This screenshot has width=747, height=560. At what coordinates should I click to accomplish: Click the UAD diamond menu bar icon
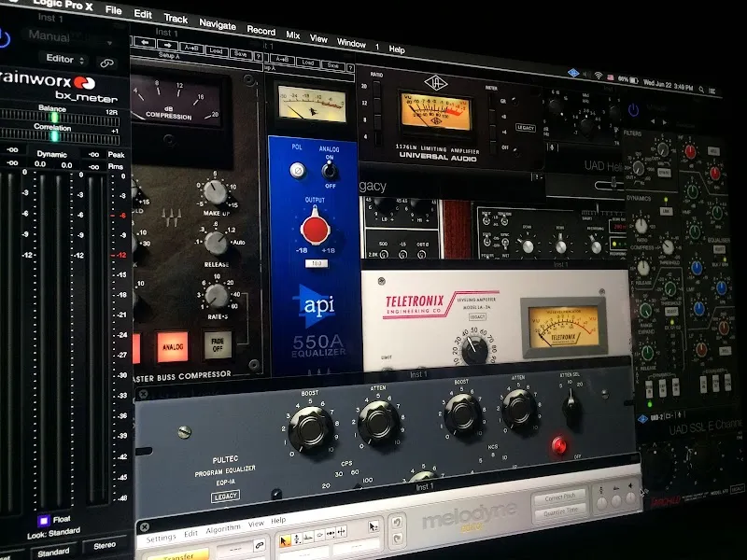573,73
